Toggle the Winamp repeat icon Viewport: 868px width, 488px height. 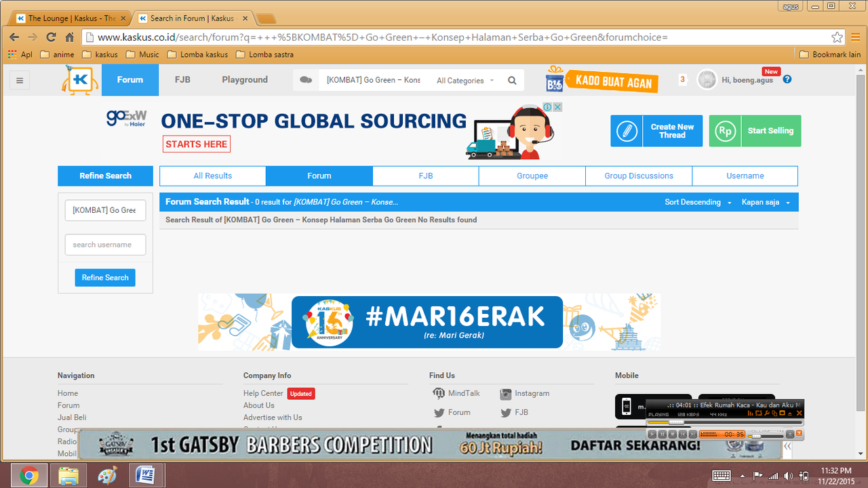(759, 413)
